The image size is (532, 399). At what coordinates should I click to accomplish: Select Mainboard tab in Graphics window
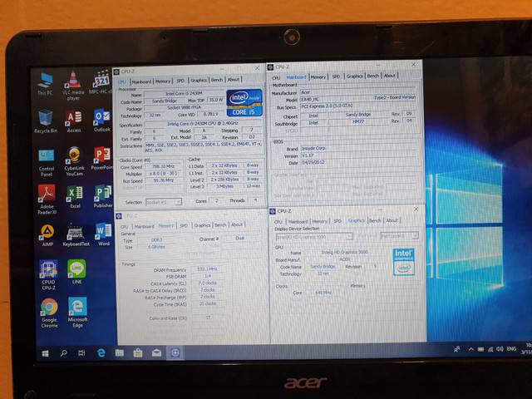pos(298,222)
